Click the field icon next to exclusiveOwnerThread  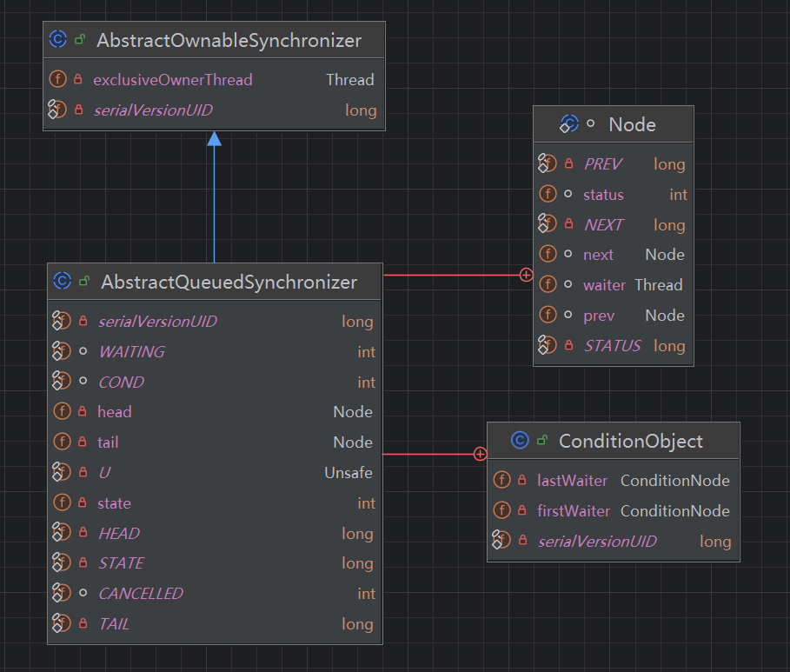pos(58,79)
